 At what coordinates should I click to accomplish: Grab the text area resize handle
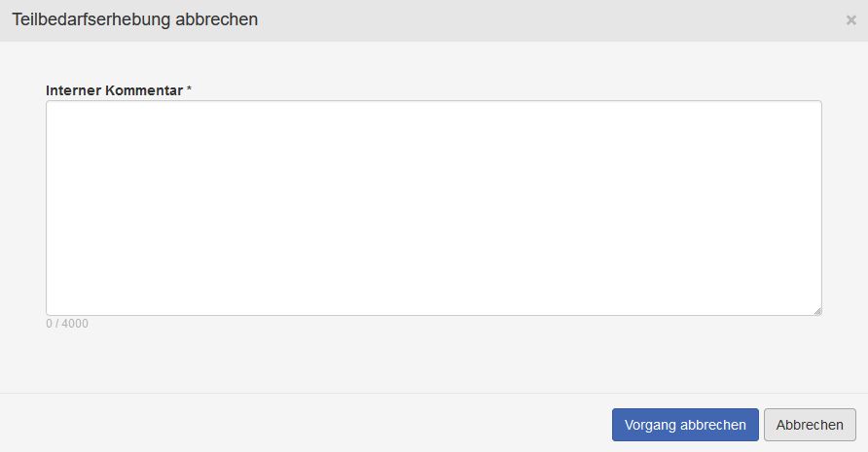pos(816,310)
